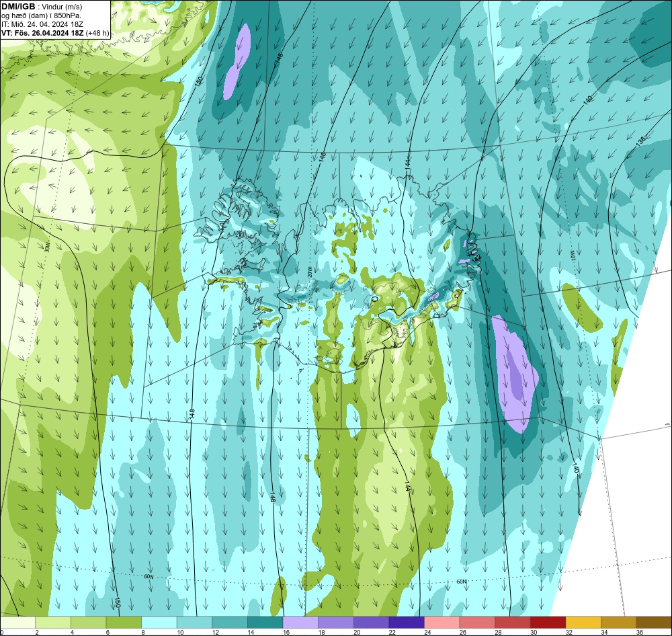672x636 pixels.
Task: Click the legend scale number '36'
Action: coord(640,632)
